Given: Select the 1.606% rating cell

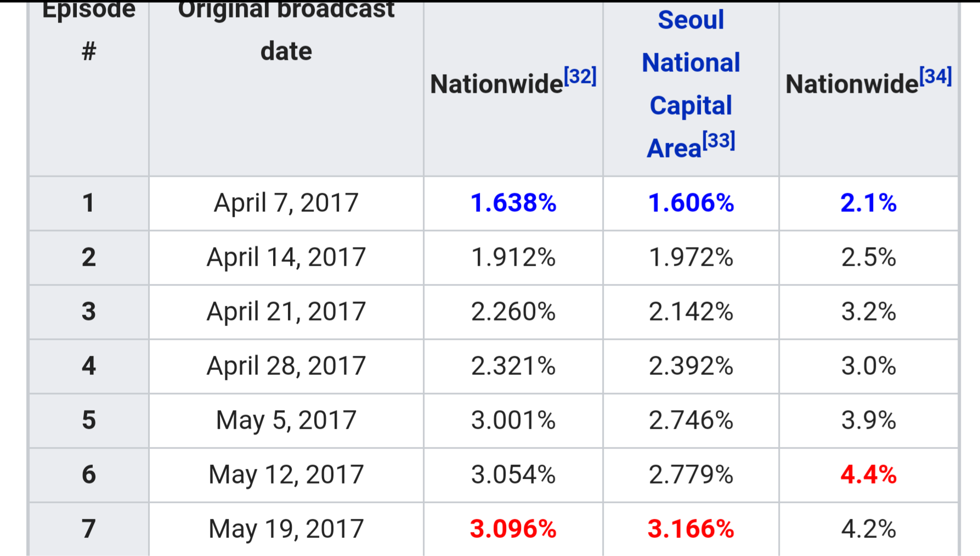Looking at the screenshot, I should point(690,203).
